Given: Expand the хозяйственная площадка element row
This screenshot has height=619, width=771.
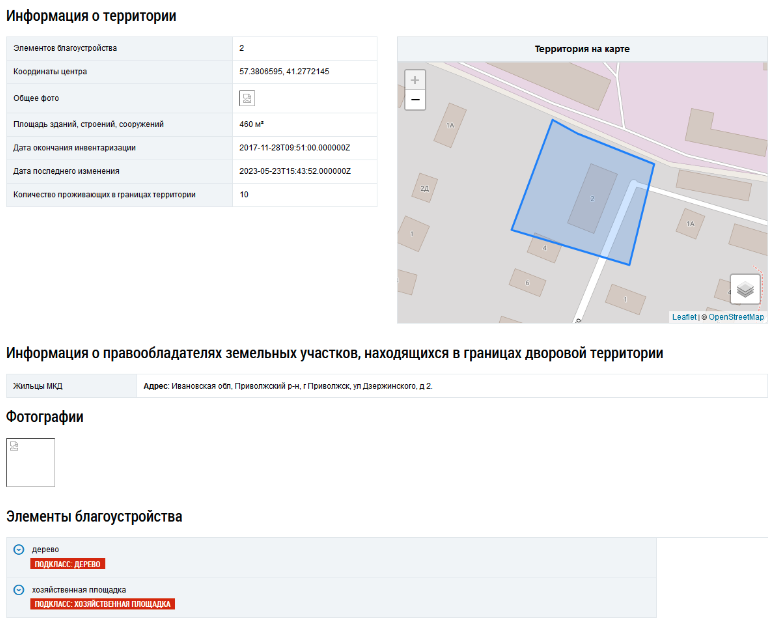Looking at the screenshot, I should tap(19, 590).
